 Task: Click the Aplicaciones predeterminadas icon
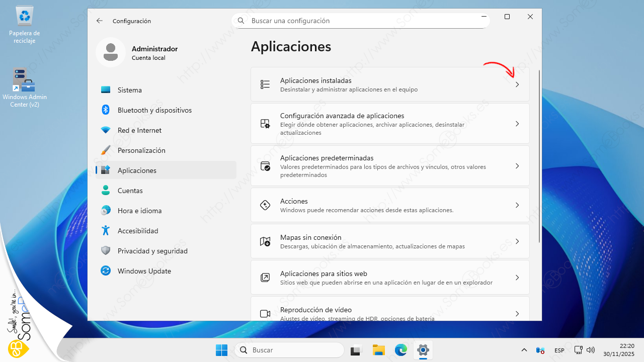[x=265, y=166]
